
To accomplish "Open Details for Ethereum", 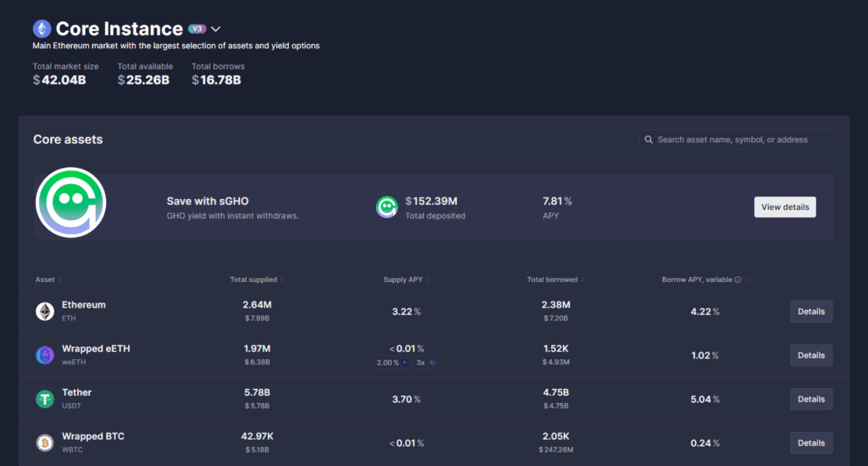I will click(811, 312).
